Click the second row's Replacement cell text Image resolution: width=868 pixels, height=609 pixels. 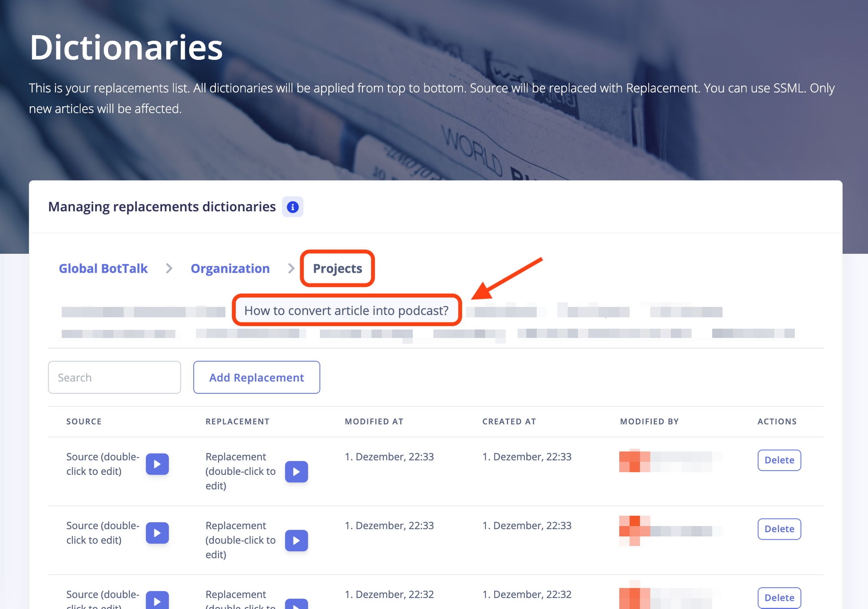(x=240, y=540)
